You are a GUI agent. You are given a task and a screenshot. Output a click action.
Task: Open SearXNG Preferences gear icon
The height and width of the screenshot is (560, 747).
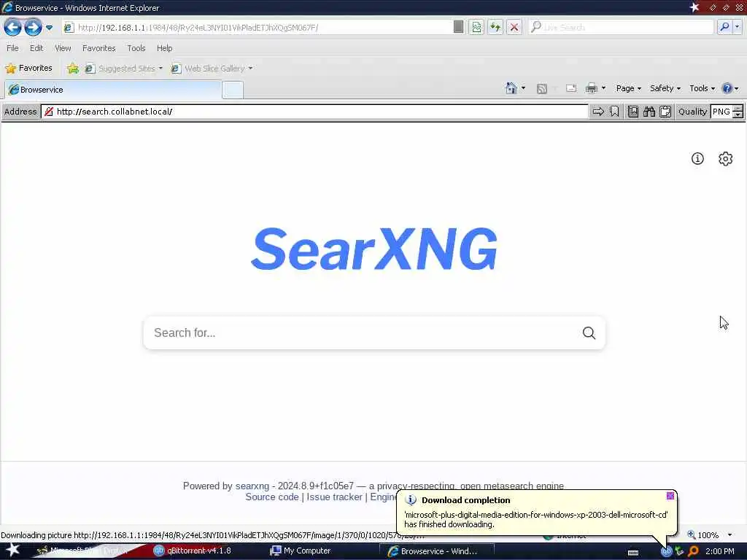[x=725, y=158]
